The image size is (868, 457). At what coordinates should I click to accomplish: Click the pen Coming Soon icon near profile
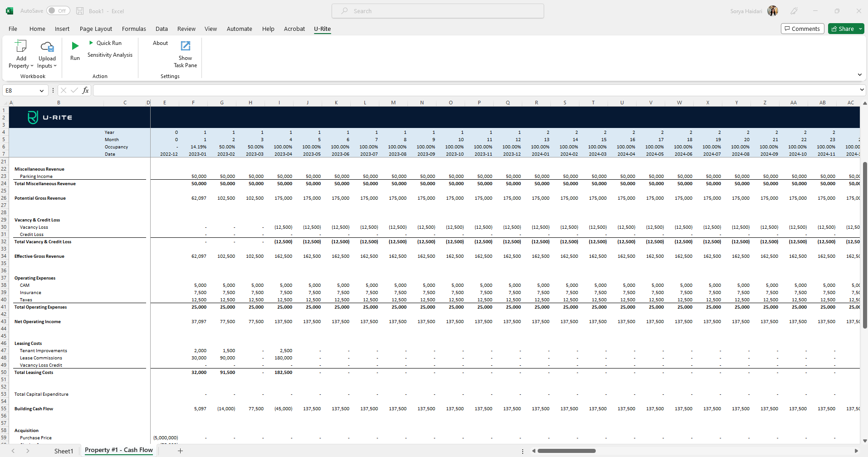pos(794,11)
